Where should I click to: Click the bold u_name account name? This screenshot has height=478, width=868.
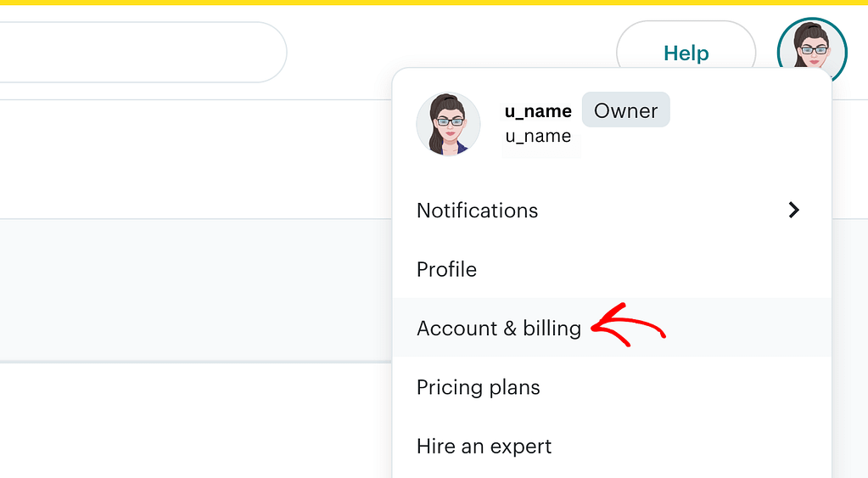pyautogui.click(x=538, y=111)
